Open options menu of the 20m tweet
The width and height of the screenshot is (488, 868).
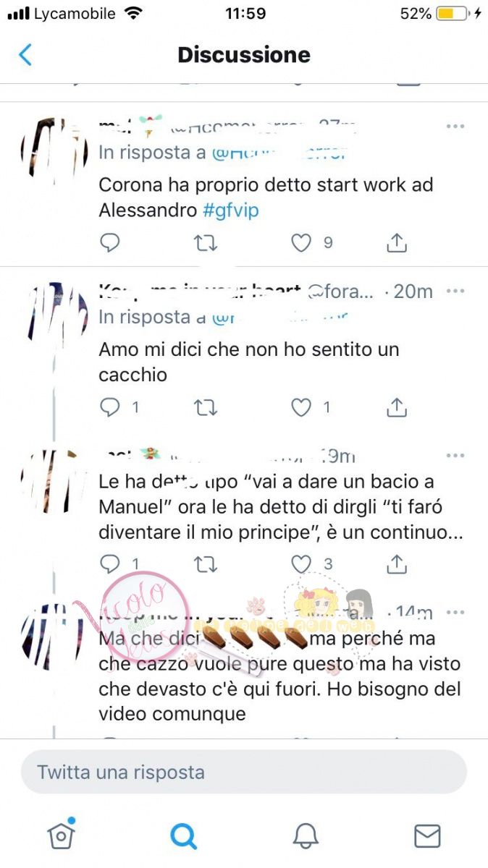click(455, 292)
